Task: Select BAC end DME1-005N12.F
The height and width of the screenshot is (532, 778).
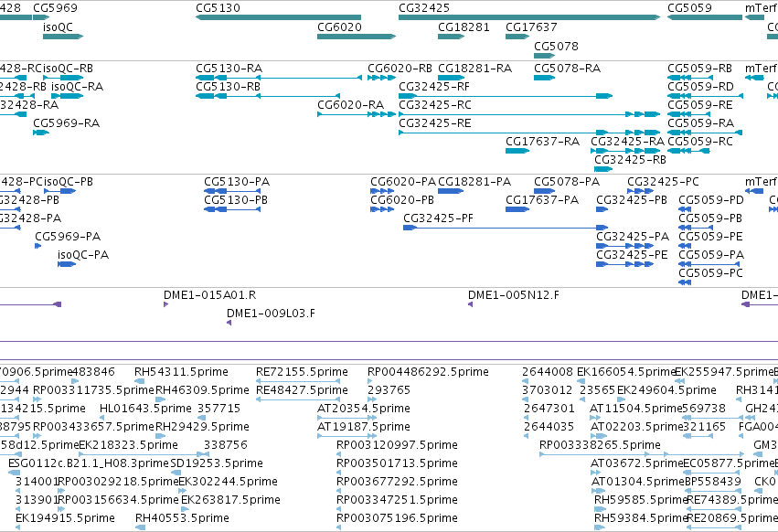Action: [x=470, y=304]
